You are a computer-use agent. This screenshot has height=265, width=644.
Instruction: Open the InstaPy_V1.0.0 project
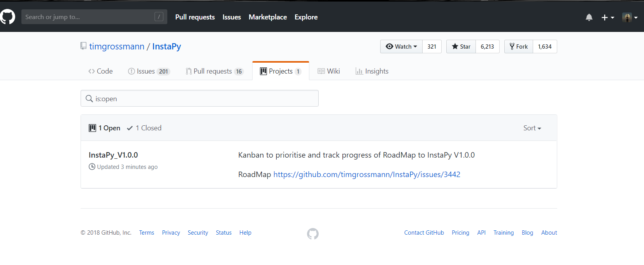point(113,155)
